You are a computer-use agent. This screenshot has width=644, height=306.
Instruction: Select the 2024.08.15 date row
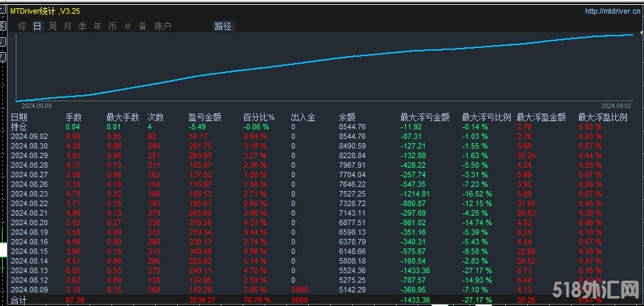point(29,251)
